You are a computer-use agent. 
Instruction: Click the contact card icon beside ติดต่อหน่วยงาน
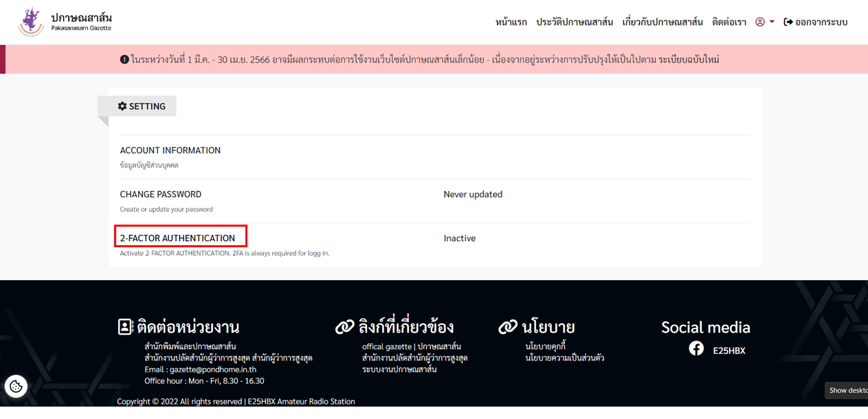[124, 327]
